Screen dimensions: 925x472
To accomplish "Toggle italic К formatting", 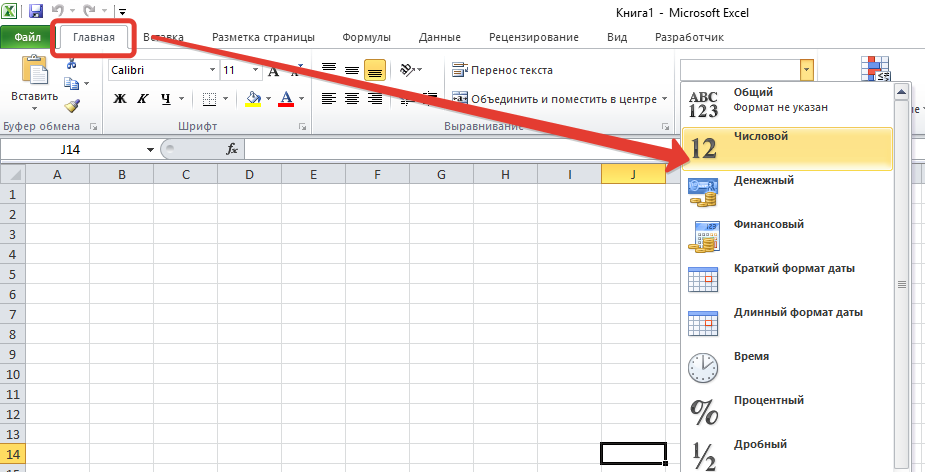I will 142,99.
